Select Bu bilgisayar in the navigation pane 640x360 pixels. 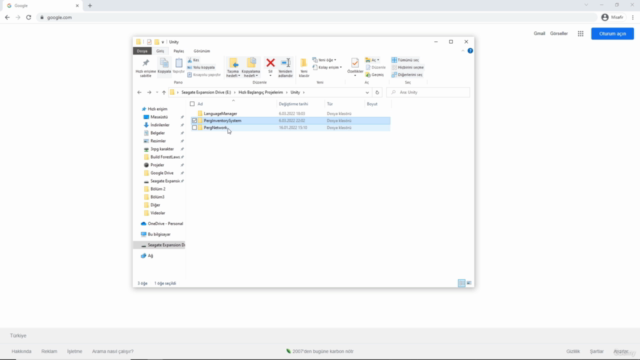[x=159, y=234]
